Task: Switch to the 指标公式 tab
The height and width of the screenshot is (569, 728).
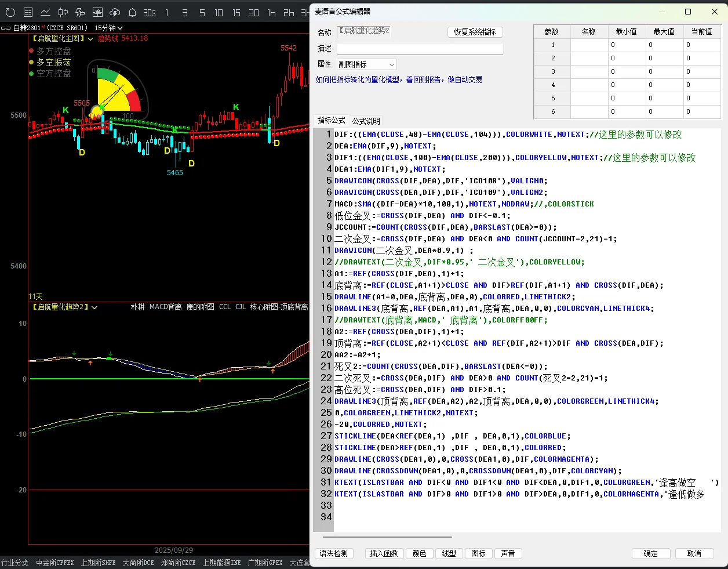Action: [331, 120]
